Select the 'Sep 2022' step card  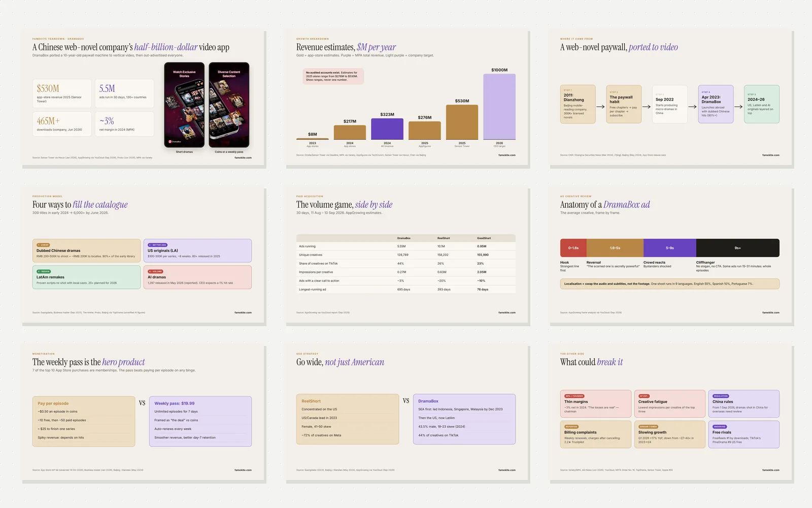point(670,104)
